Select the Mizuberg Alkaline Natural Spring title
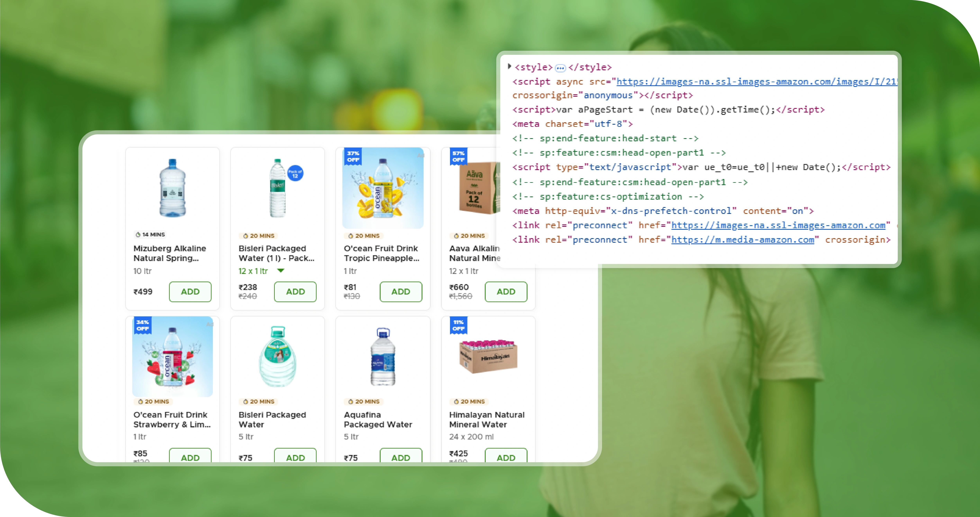 click(170, 253)
